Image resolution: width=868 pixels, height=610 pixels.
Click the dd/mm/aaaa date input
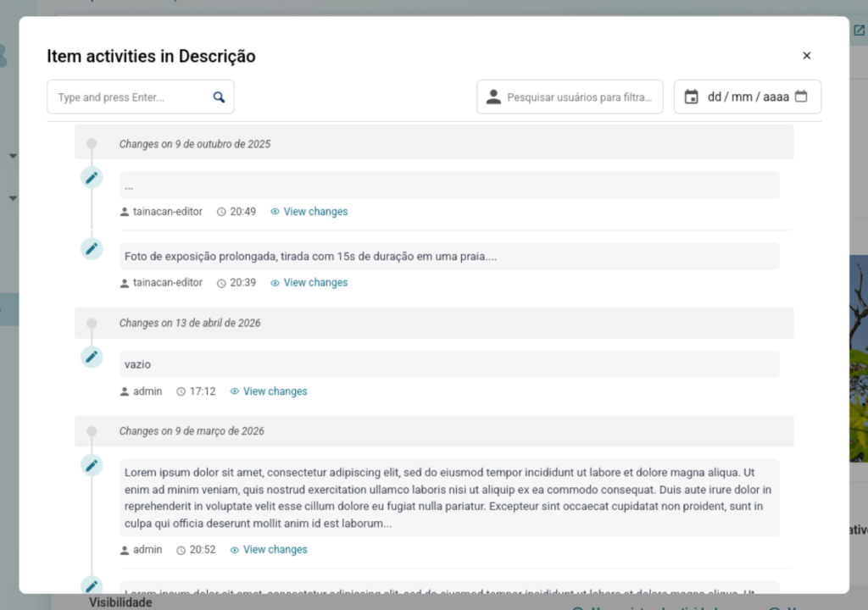tap(748, 97)
